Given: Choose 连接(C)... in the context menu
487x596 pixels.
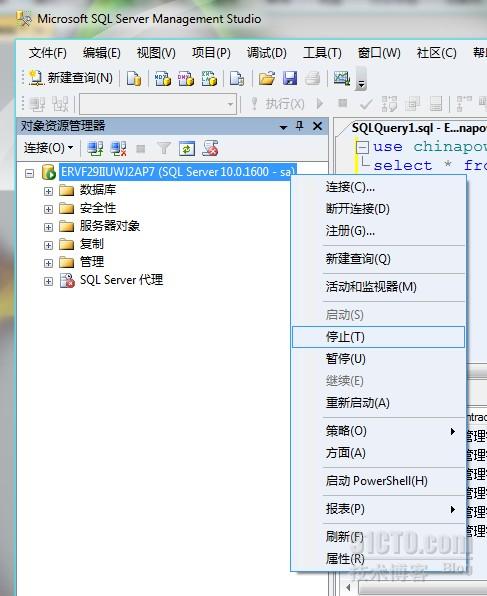Looking at the screenshot, I should (x=379, y=187).
